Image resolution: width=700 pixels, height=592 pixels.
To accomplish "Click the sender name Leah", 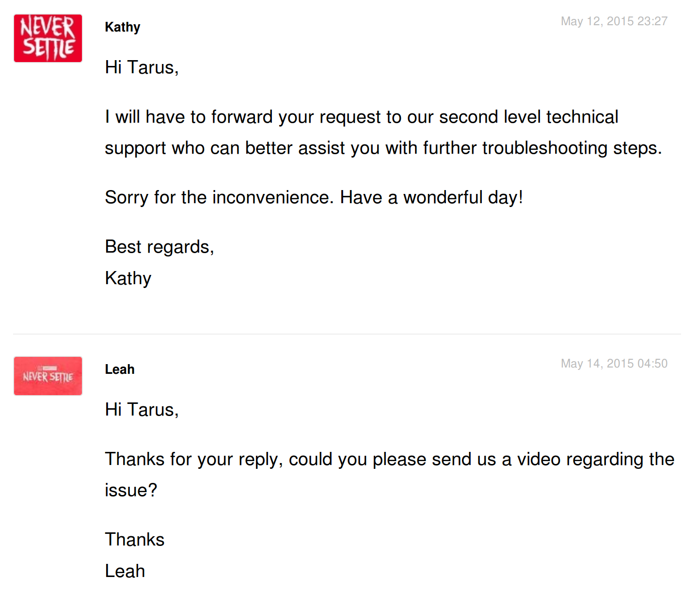I will 120,369.
